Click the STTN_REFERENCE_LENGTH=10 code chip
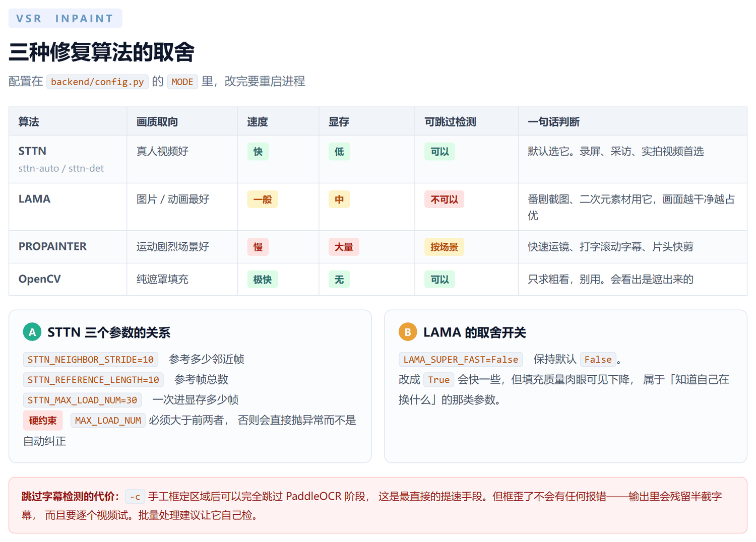 pos(93,380)
